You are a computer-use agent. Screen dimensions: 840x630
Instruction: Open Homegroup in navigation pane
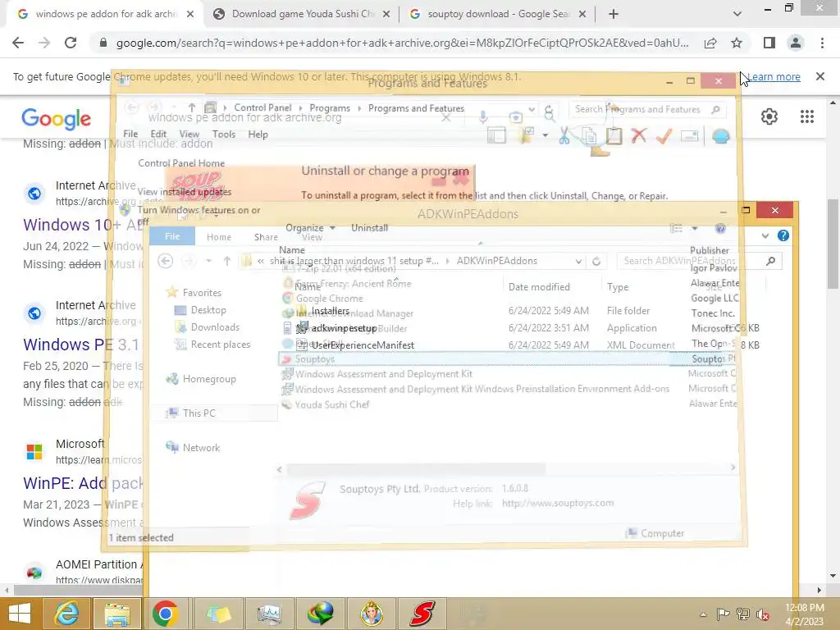point(209,379)
